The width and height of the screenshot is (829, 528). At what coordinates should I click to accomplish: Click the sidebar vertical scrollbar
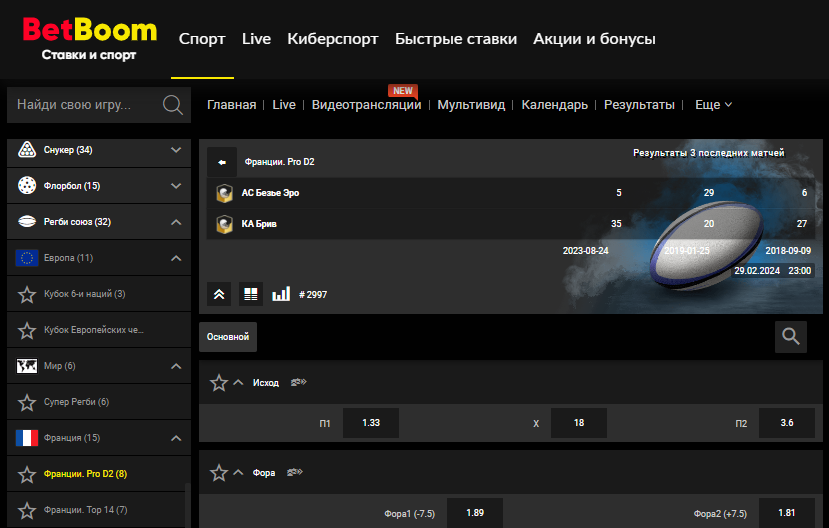click(188, 505)
